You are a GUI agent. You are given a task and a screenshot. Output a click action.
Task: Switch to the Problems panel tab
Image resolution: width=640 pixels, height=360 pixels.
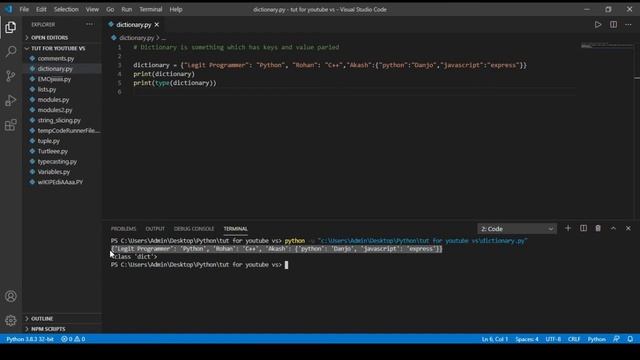123,229
